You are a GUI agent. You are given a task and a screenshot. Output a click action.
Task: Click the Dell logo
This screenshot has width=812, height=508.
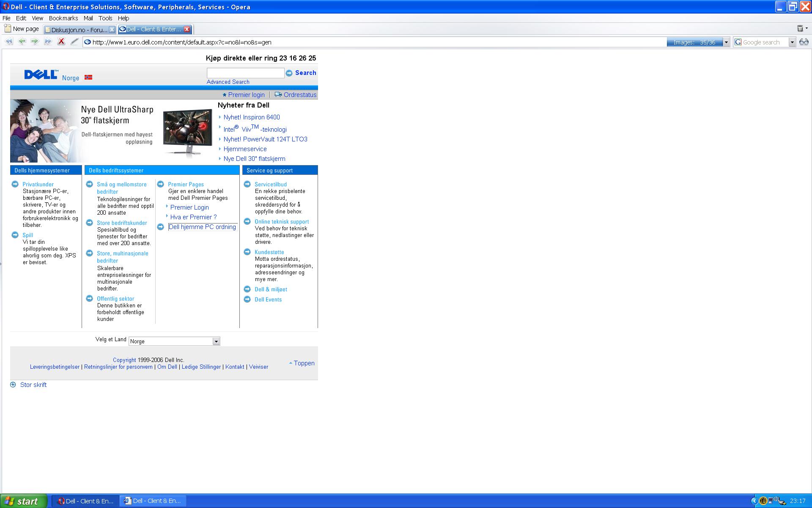(41, 75)
